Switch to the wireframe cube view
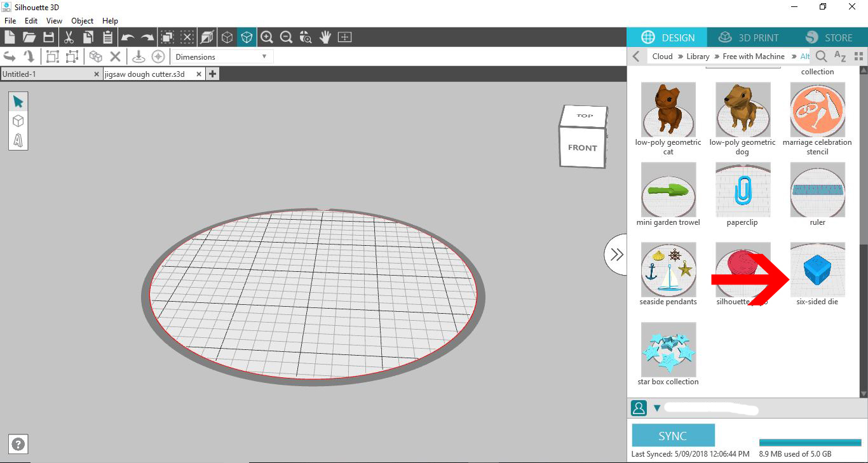This screenshot has height=463, width=868. click(x=227, y=37)
